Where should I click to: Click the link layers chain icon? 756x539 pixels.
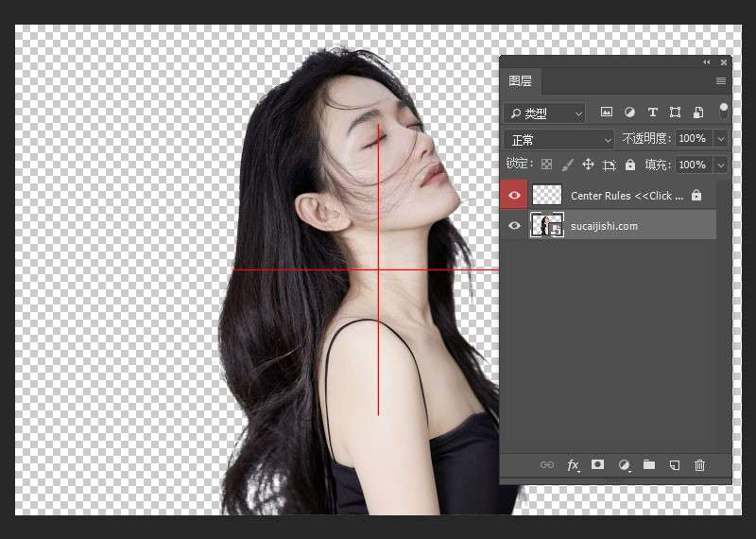click(547, 464)
